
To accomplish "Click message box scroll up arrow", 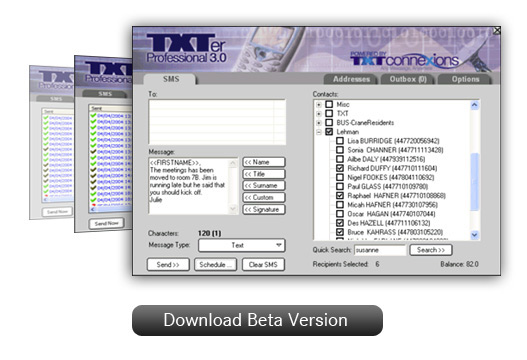I will pos(233,163).
